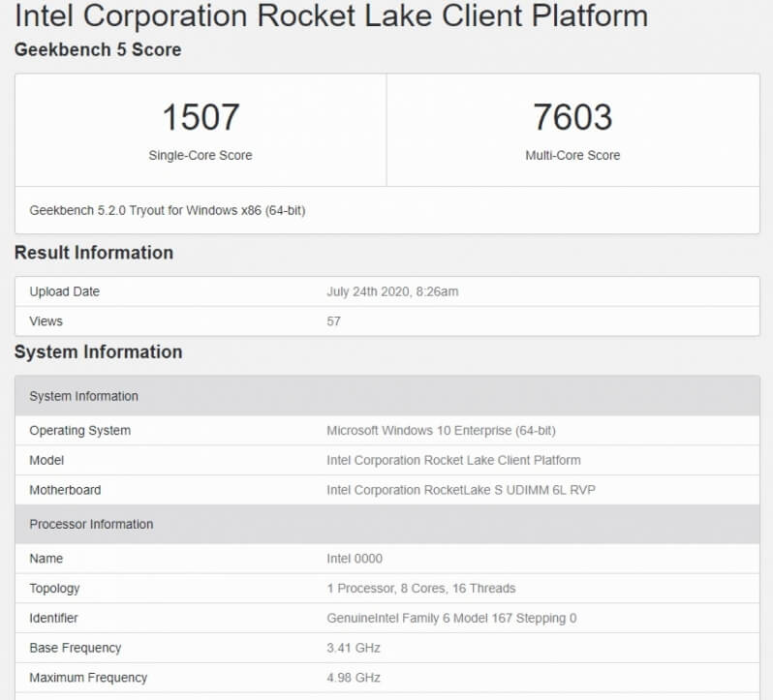This screenshot has height=700, width=773.
Task: Click the Result Information heading
Action: click(94, 253)
